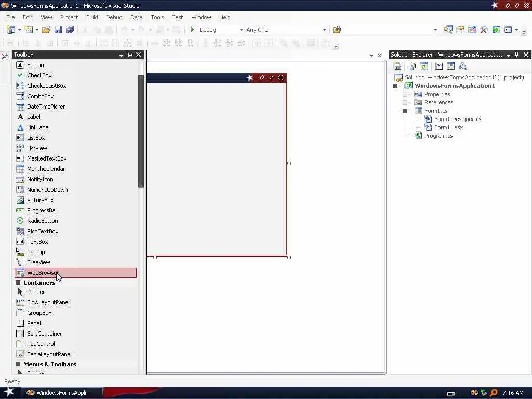Click the form's bottom-right resize handle

[289, 258]
